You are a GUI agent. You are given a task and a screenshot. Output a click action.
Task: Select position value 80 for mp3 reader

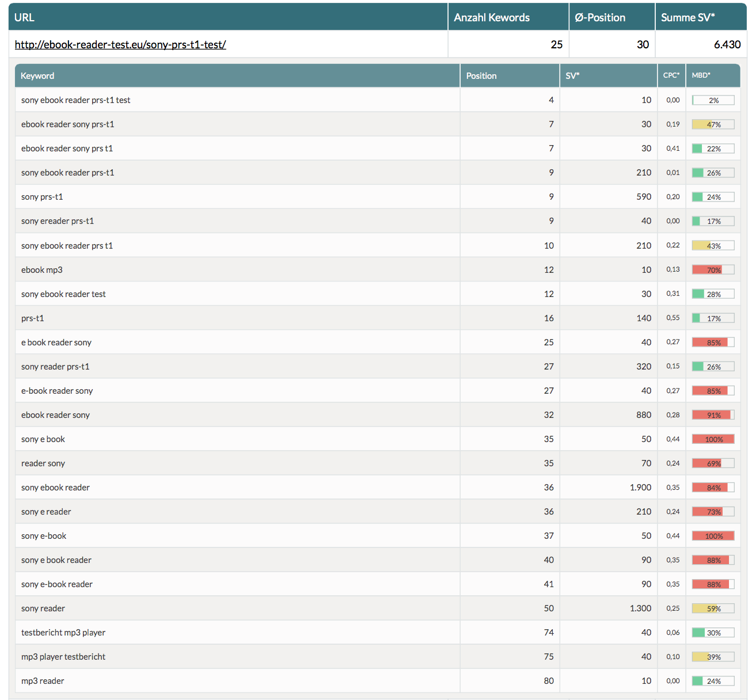point(549,680)
